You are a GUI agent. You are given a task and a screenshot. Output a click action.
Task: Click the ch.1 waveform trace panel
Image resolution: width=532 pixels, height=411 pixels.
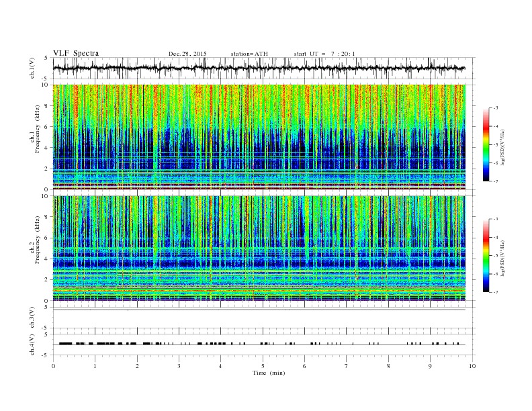point(259,68)
